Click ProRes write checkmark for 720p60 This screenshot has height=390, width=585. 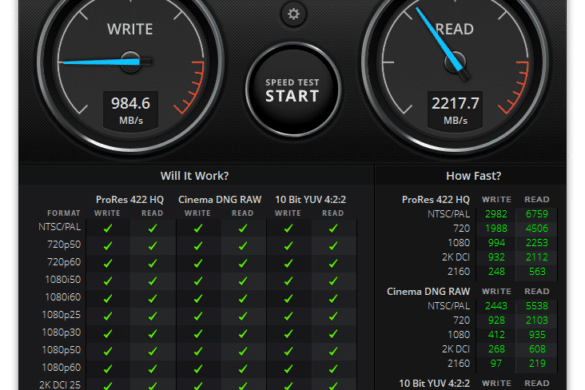108,263
